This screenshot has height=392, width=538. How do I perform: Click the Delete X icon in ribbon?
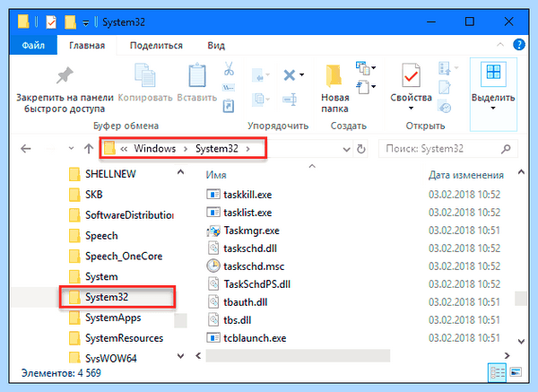[290, 74]
